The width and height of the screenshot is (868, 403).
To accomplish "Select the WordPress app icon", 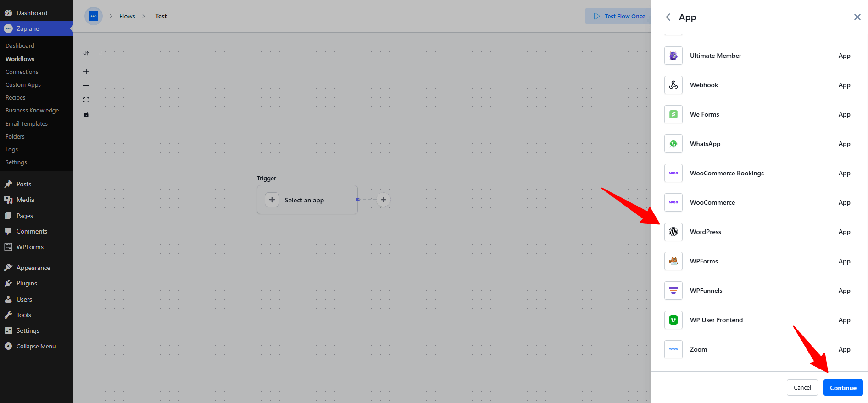I will pos(673,232).
